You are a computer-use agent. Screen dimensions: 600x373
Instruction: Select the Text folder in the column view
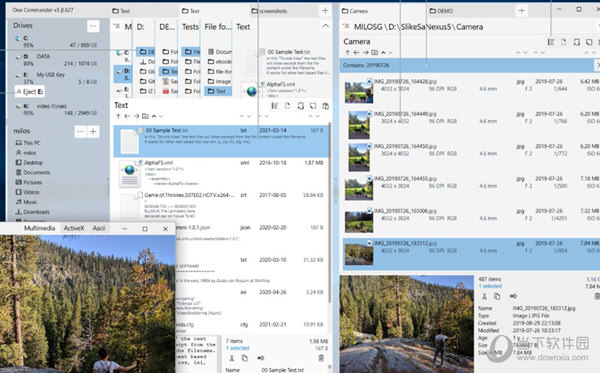(218, 91)
